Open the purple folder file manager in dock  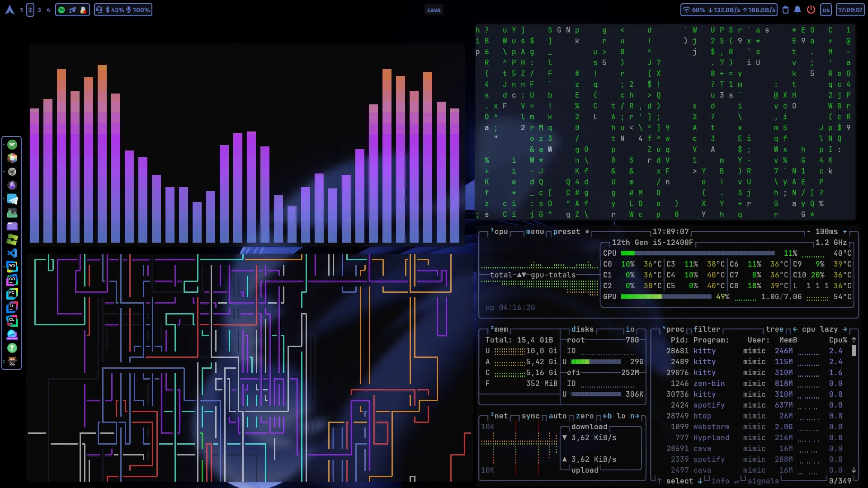(12, 226)
